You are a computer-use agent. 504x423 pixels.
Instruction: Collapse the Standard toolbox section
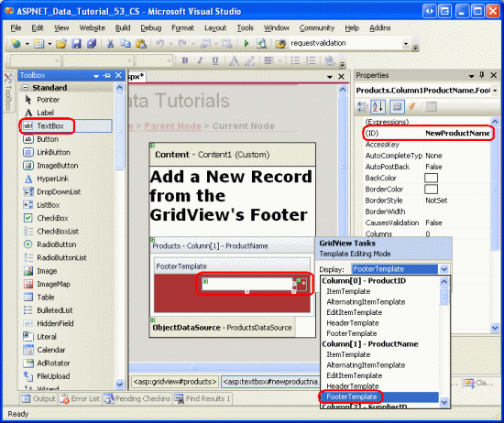(26, 87)
